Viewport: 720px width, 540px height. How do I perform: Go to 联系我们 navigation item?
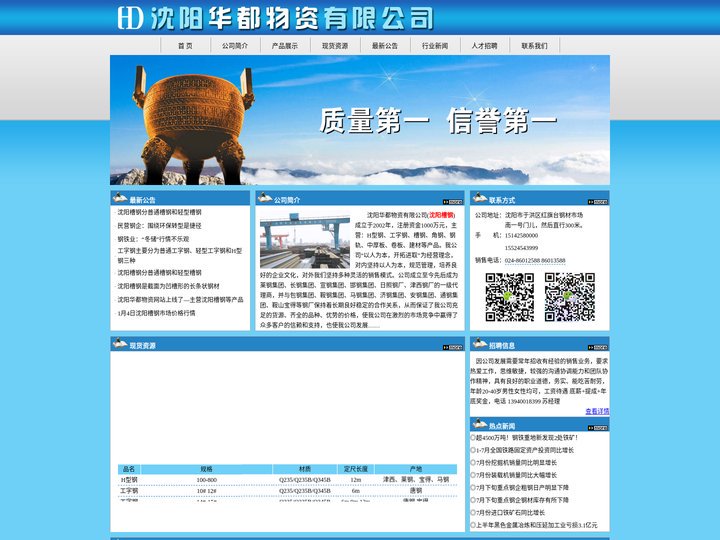coord(534,46)
